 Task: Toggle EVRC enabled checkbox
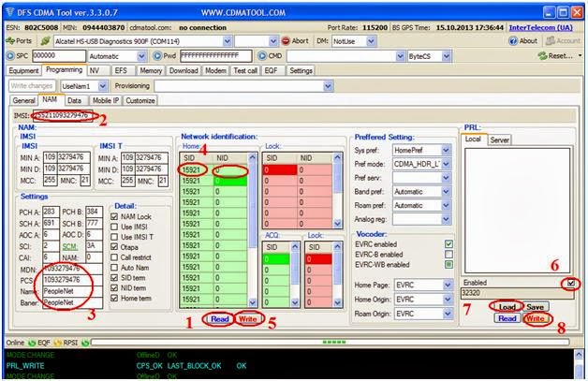[x=448, y=244]
